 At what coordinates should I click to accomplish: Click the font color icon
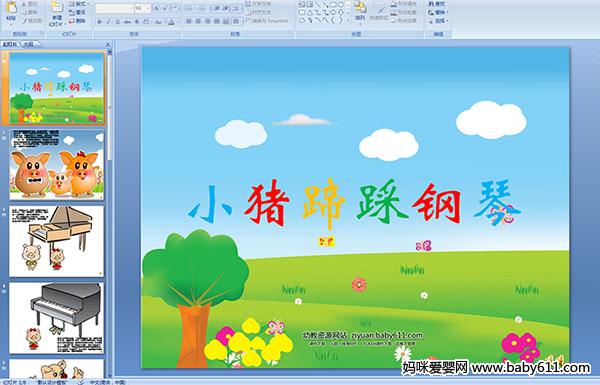pyautogui.click(x=171, y=22)
